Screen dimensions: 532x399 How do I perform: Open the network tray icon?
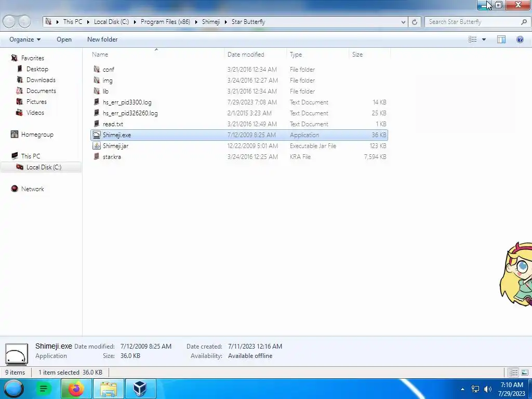(475, 389)
